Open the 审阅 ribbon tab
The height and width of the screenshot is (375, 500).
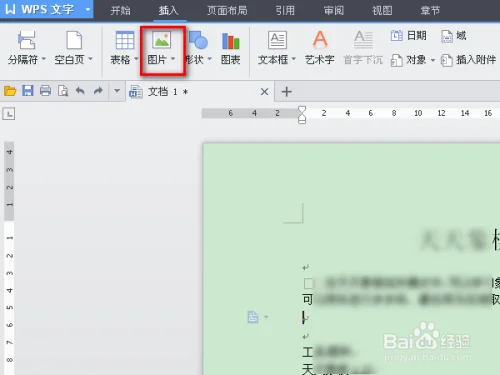tap(334, 11)
